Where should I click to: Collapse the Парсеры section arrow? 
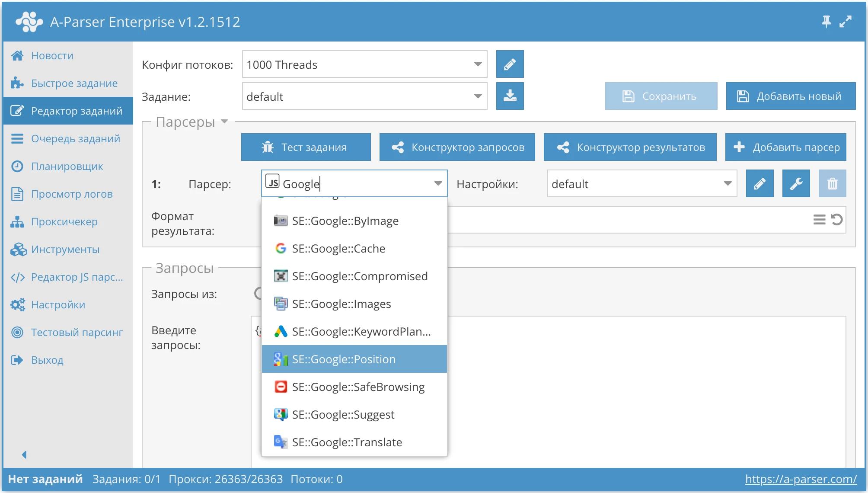click(x=224, y=122)
